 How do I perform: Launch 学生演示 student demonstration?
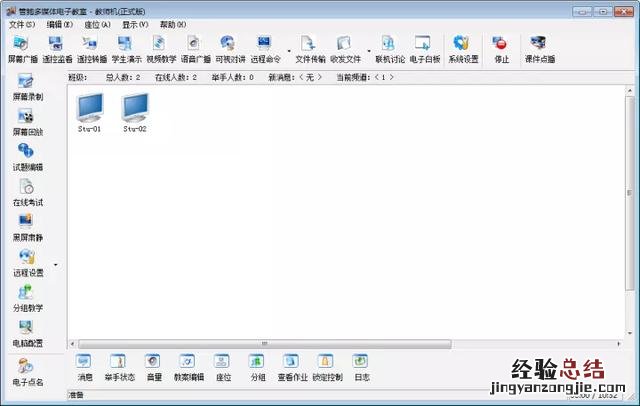pyautogui.click(x=127, y=49)
